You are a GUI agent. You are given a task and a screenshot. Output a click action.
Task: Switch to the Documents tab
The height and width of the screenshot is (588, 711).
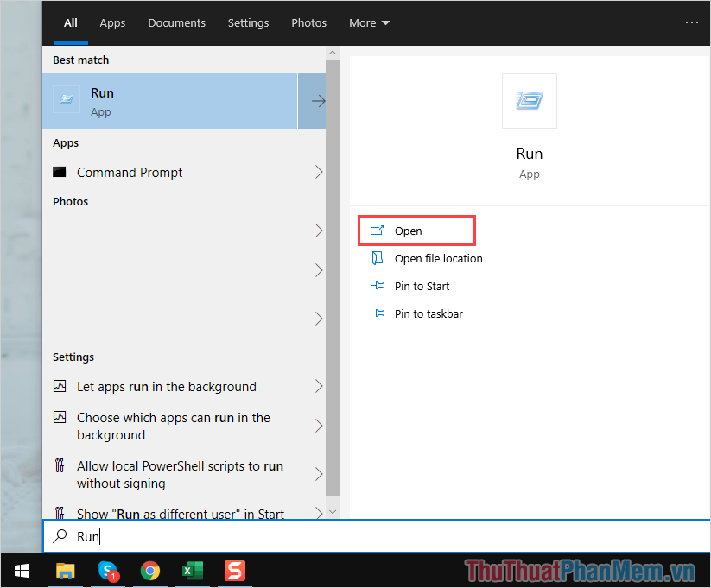(176, 22)
